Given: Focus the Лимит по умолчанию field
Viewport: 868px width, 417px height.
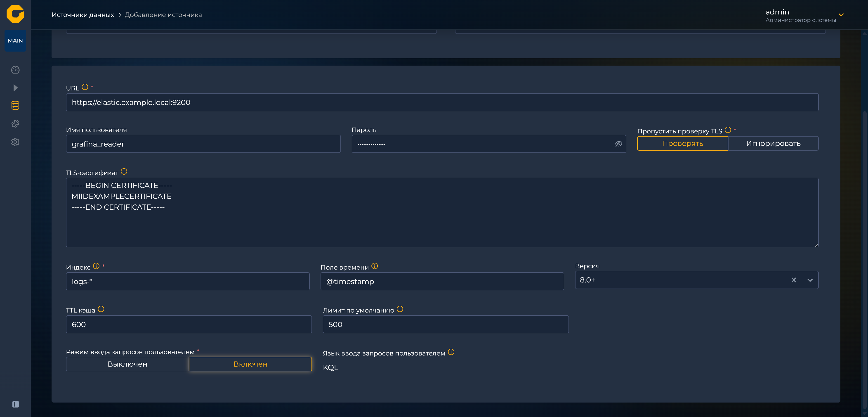Looking at the screenshot, I should click(x=446, y=325).
